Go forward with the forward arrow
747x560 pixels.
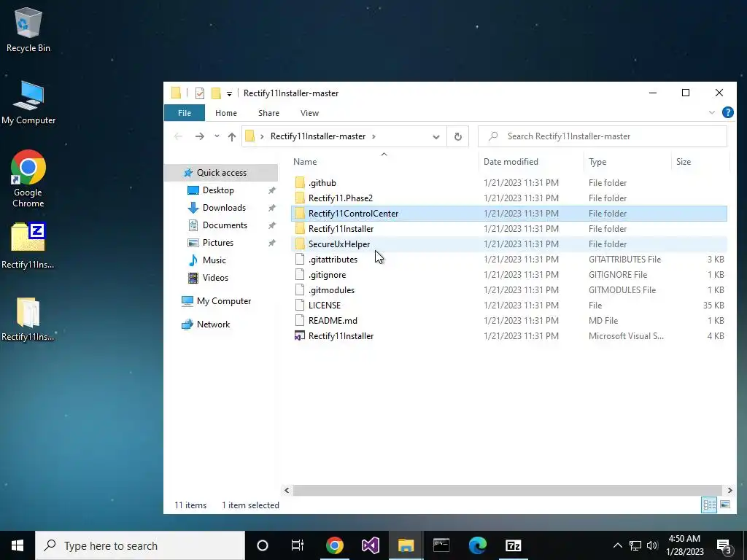click(200, 136)
